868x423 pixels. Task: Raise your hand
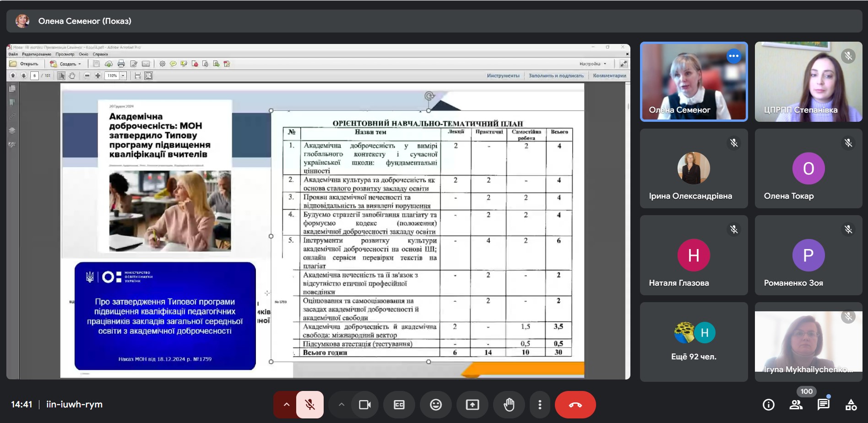tap(509, 405)
